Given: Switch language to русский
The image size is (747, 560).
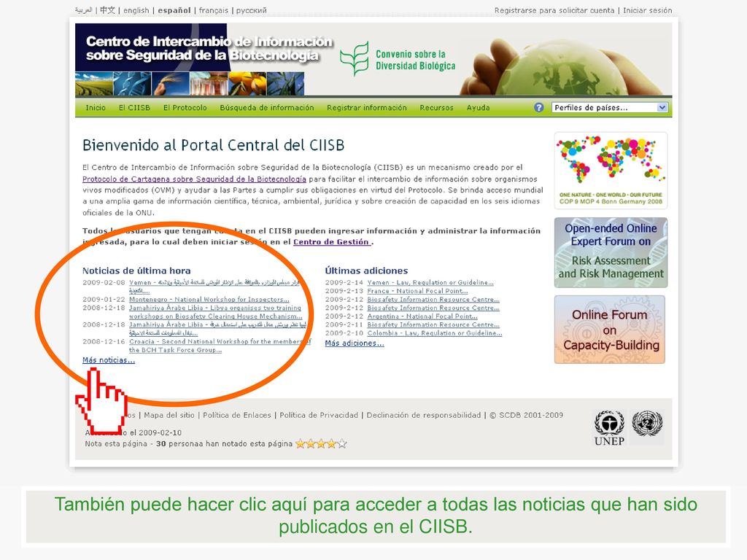Looking at the screenshot, I should tap(252, 10).
